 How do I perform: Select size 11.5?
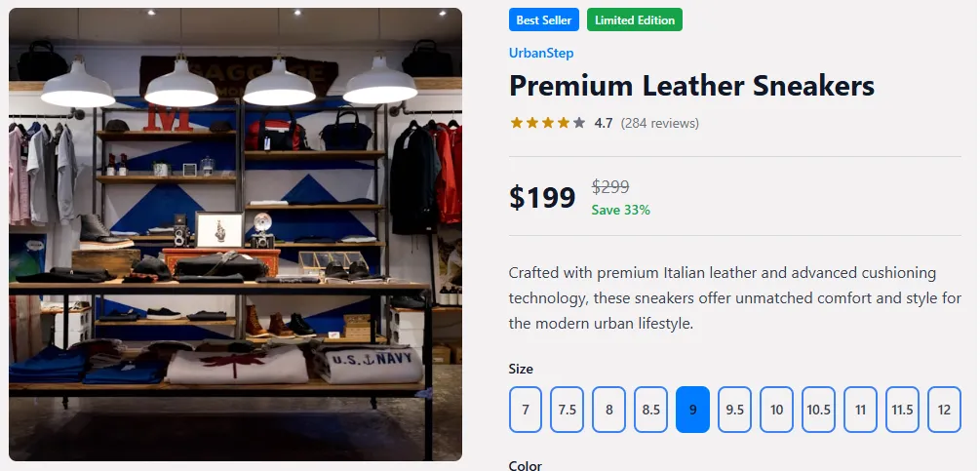pos(902,410)
